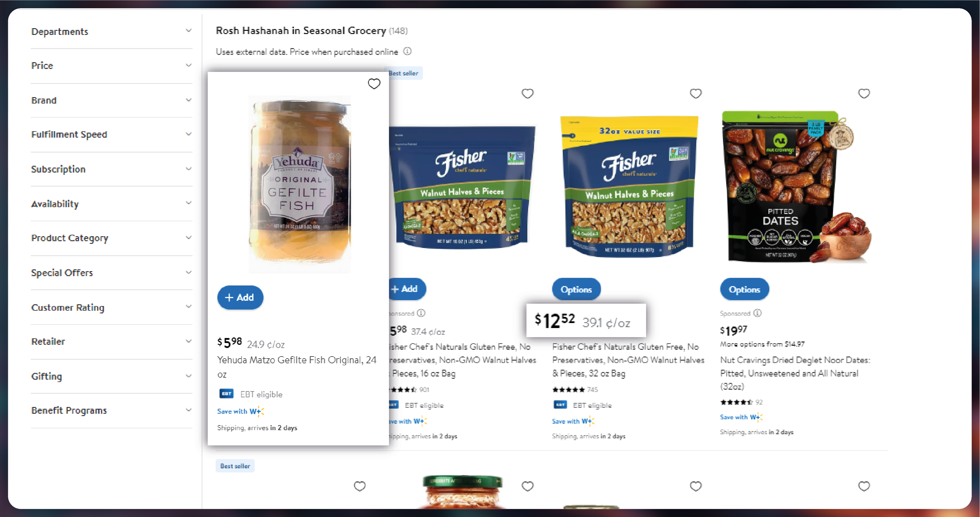This screenshot has height=517, width=980.
Task: Click Options button for Fisher 32oz Walnuts
Action: point(576,290)
